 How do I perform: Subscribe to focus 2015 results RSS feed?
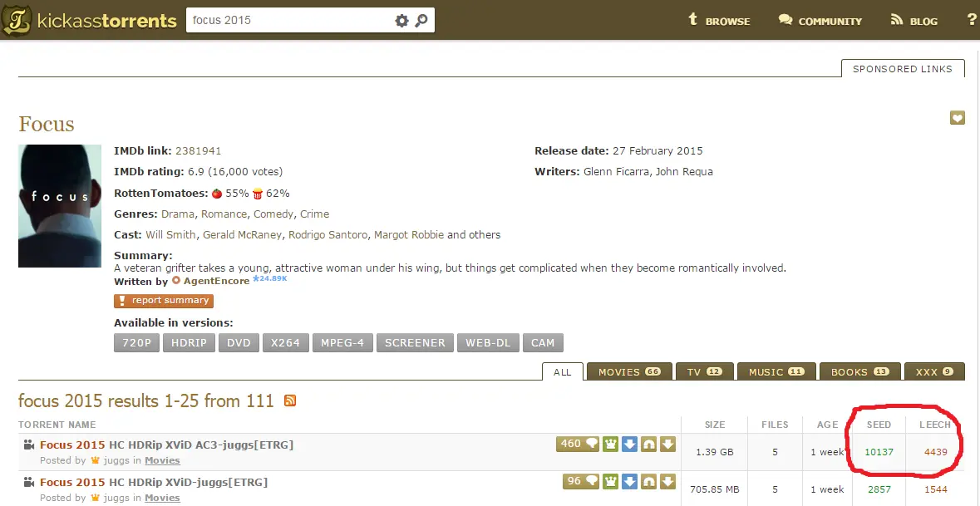click(290, 400)
